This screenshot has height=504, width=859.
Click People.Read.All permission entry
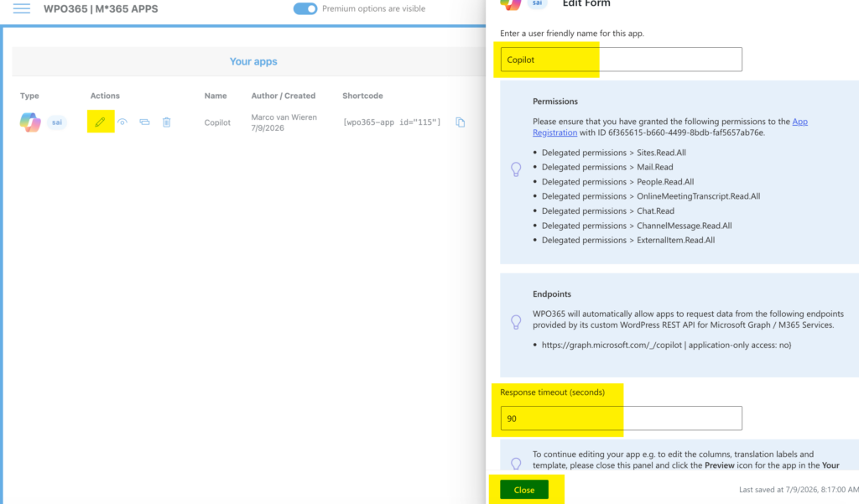coord(618,182)
